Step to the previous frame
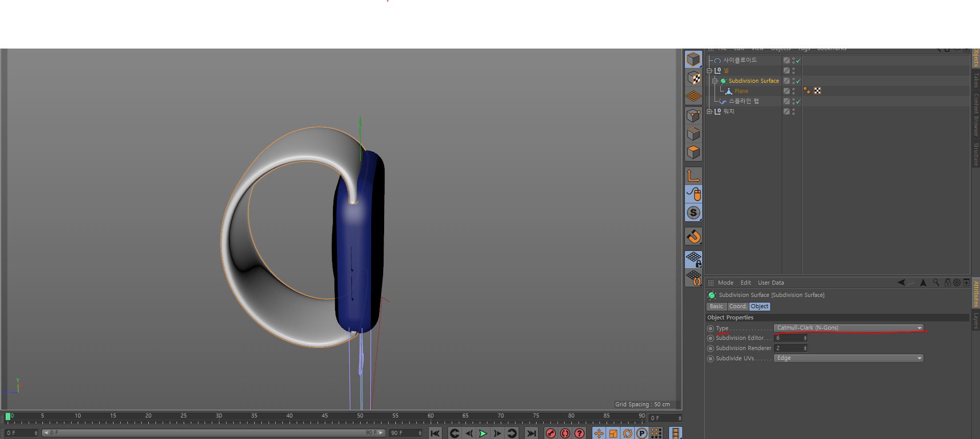Screen dimensions: 980x439 point(469,433)
